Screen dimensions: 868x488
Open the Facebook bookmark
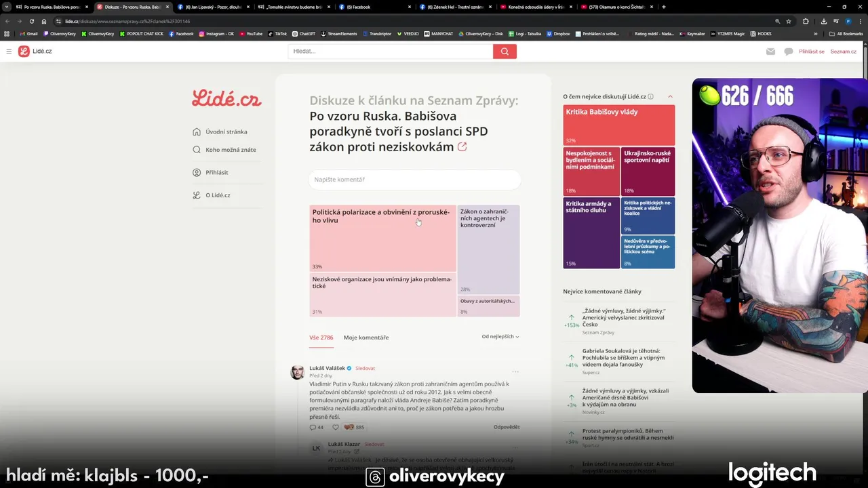point(181,34)
